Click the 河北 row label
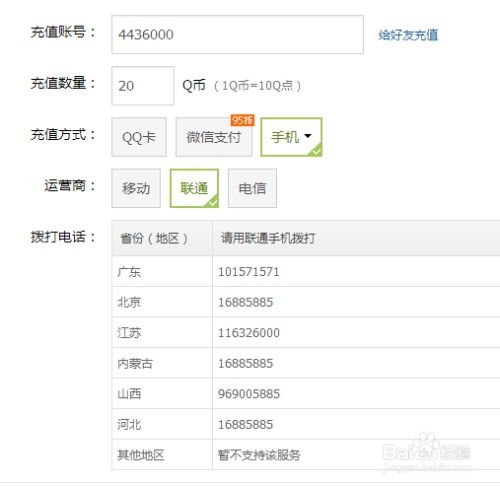Image resolution: width=500 pixels, height=486 pixels. [129, 425]
